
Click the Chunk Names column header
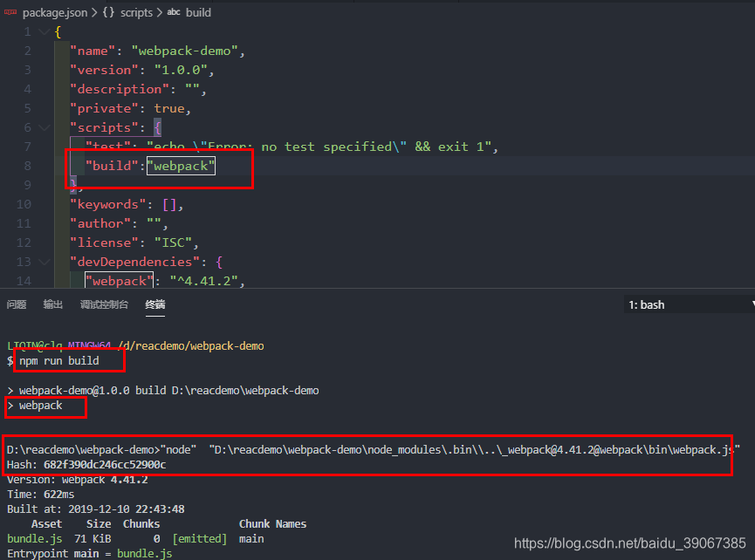[272, 524]
